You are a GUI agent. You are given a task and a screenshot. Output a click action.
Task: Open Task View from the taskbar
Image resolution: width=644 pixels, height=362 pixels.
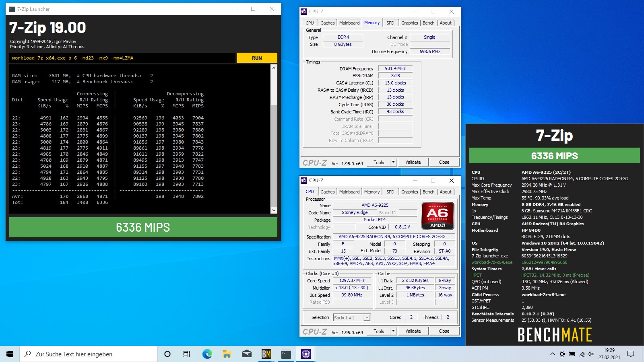(x=187, y=354)
